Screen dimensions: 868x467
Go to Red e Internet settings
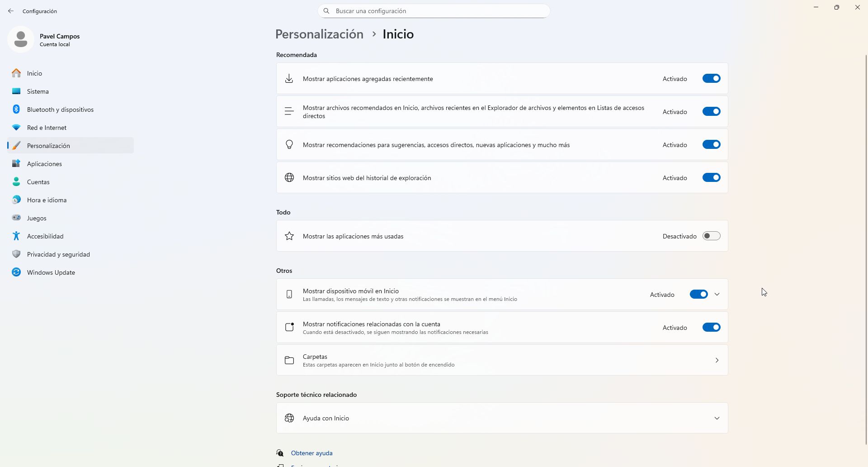71,128
